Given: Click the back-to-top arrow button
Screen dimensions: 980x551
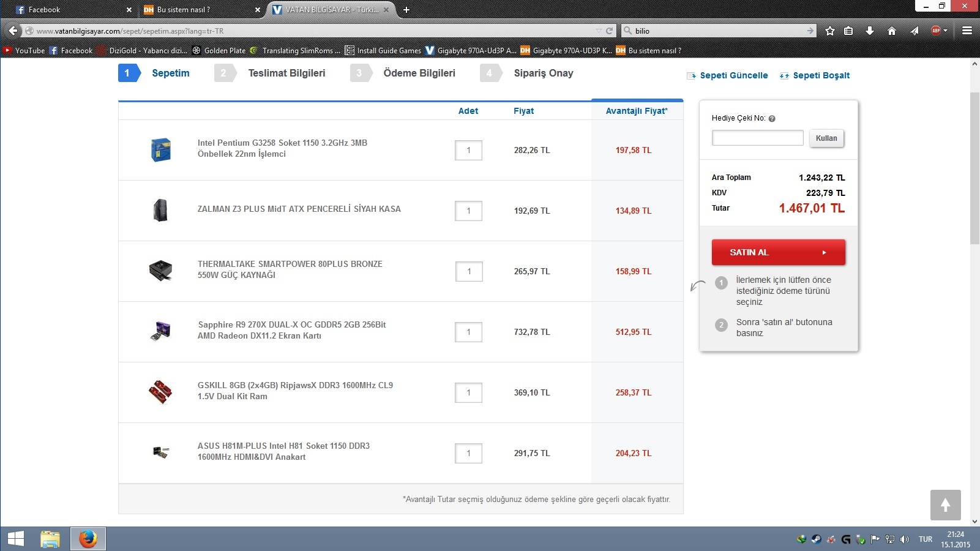Looking at the screenshot, I should pos(945,505).
